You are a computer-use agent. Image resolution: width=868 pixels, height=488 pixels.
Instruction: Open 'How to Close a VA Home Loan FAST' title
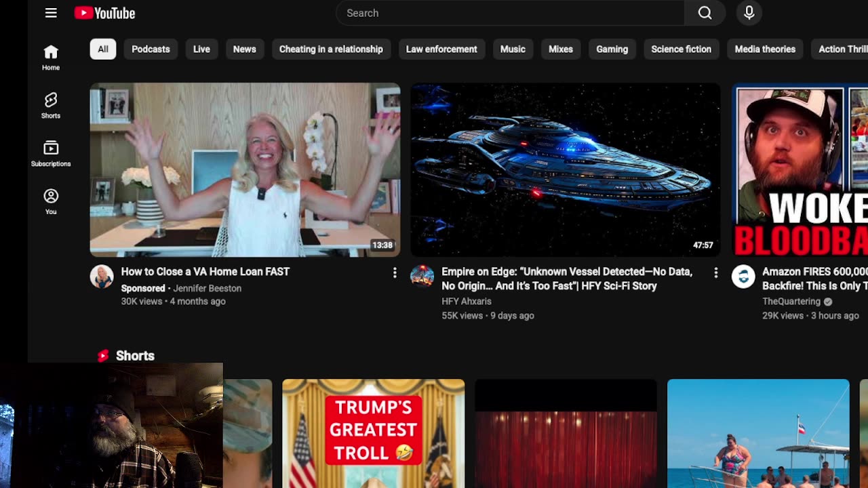coord(205,272)
